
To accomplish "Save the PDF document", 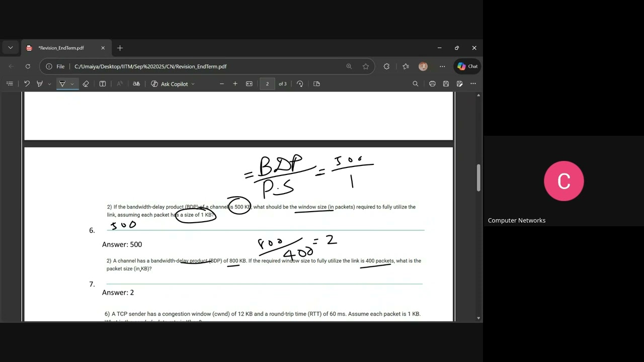I will pos(446,84).
